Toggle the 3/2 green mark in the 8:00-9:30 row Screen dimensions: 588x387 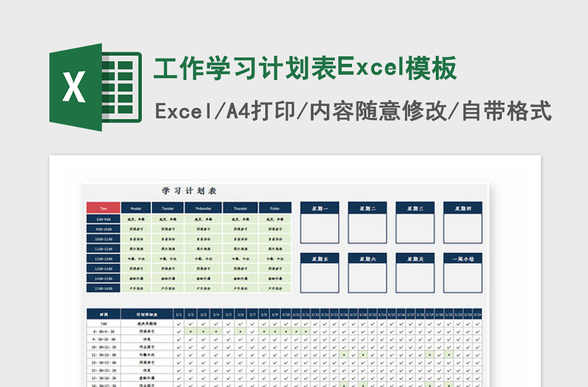tap(191, 331)
